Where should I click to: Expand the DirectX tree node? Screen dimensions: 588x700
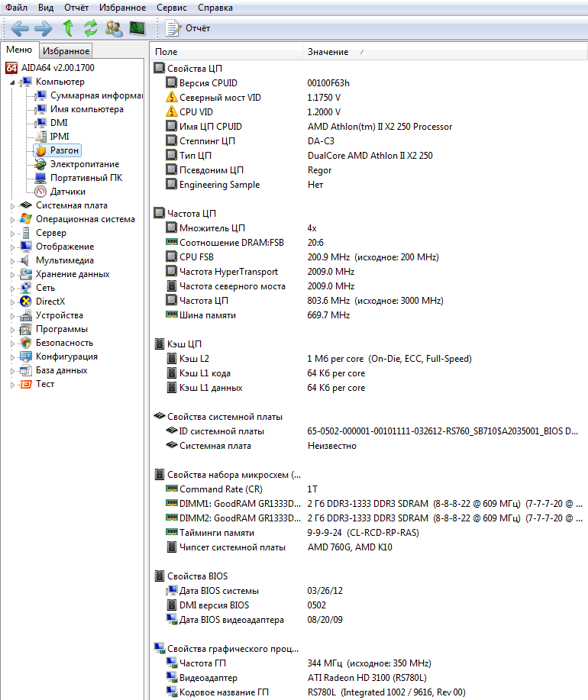pyautogui.click(x=12, y=302)
